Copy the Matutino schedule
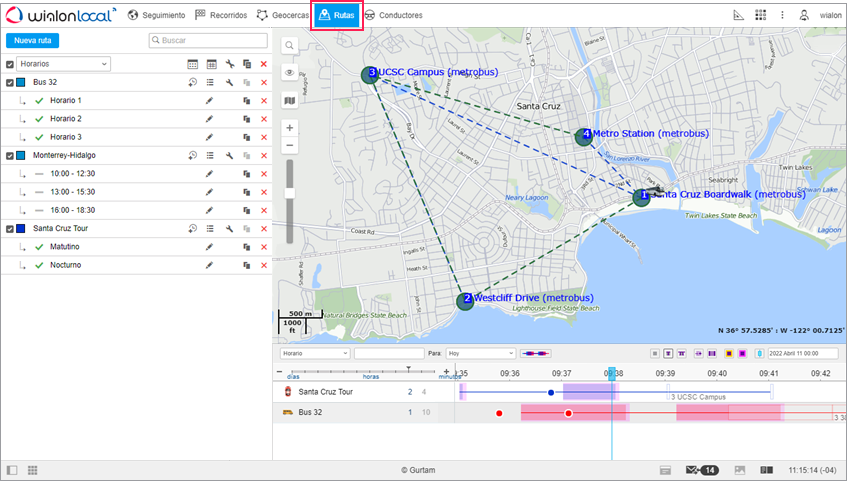The width and height of the screenshot is (847, 481). pos(246,247)
